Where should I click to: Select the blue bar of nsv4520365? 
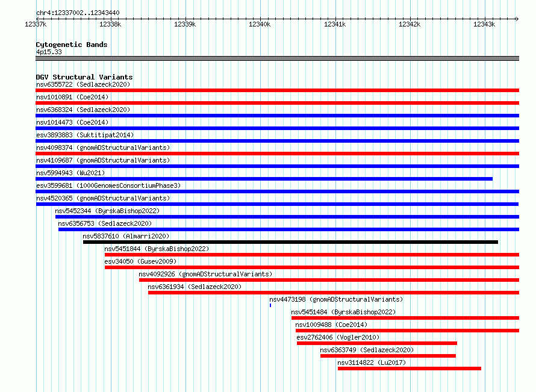click(x=277, y=204)
